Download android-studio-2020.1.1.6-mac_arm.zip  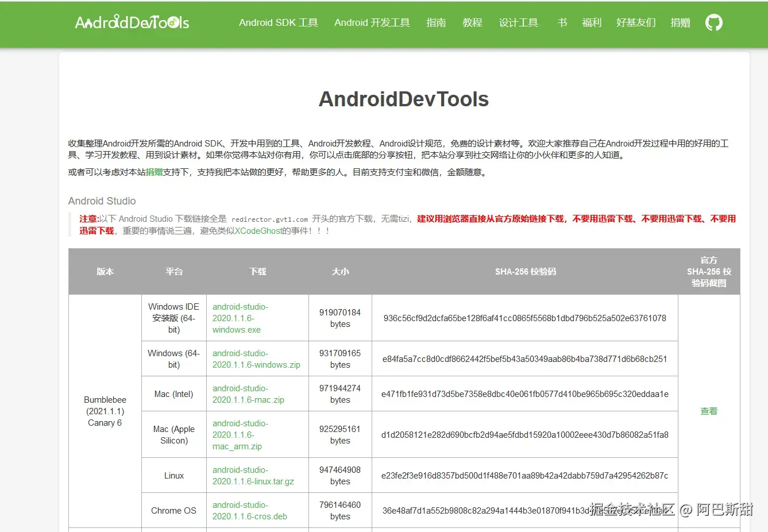click(240, 435)
